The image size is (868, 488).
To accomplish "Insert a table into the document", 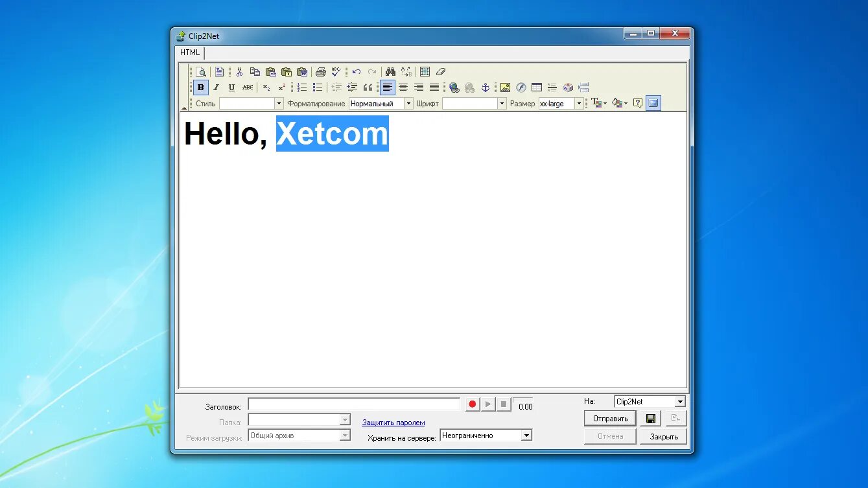I will 536,87.
